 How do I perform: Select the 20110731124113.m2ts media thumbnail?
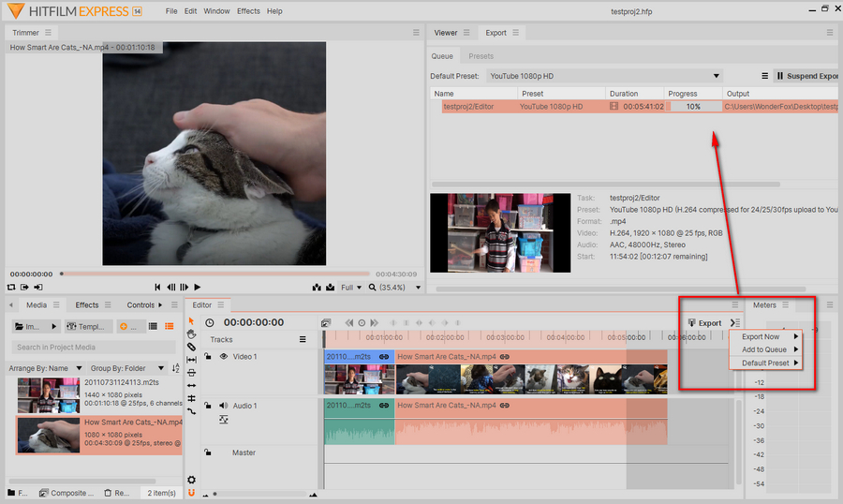(x=49, y=394)
